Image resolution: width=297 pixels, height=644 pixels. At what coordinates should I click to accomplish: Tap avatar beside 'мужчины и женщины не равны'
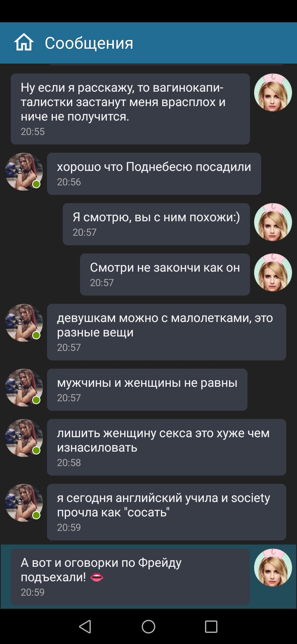(x=24, y=388)
